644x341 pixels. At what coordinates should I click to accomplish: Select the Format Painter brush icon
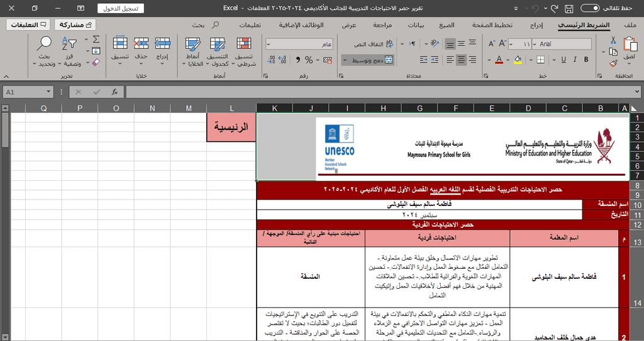(613, 63)
